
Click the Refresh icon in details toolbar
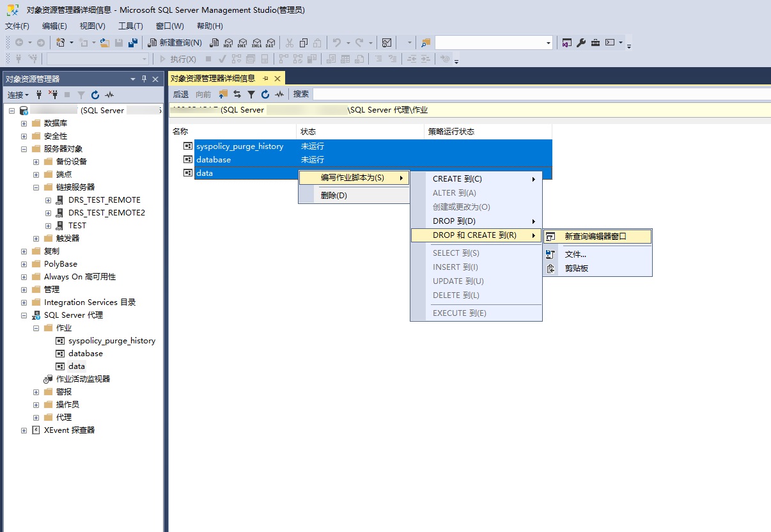(265, 94)
